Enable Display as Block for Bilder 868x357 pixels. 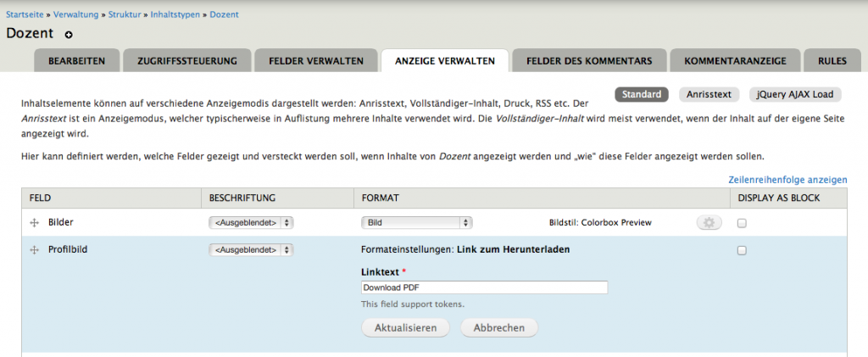coord(742,223)
